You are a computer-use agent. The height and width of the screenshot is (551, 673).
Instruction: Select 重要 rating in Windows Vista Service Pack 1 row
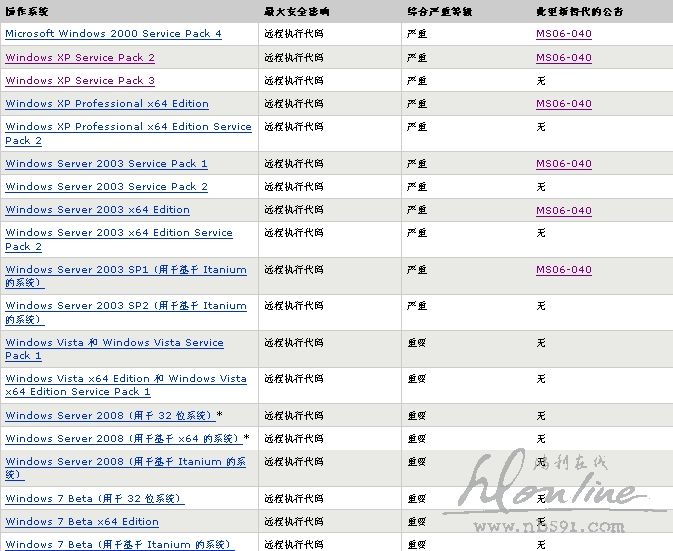click(x=417, y=342)
